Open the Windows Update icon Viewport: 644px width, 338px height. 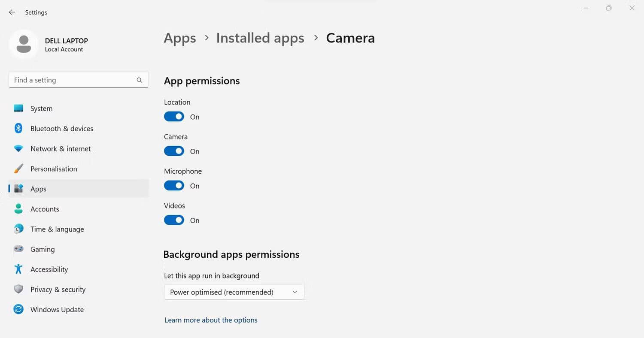click(x=18, y=309)
